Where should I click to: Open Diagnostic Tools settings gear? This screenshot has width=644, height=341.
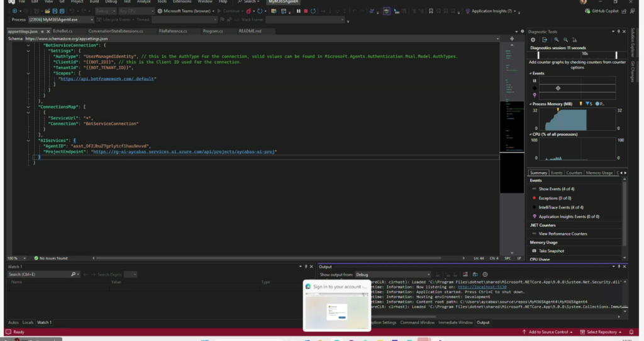[x=533, y=40]
